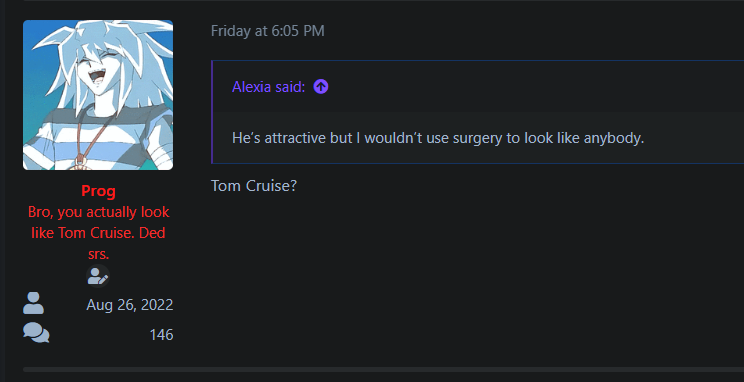
Task: Click the gray divider bar below the post
Action: [x=383, y=369]
